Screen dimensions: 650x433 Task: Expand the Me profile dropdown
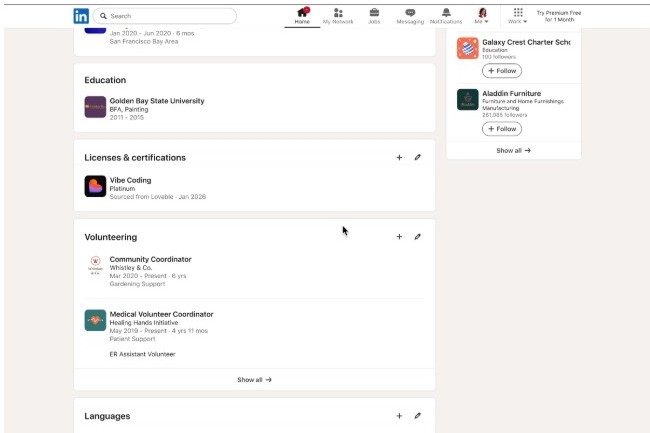[x=482, y=16]
